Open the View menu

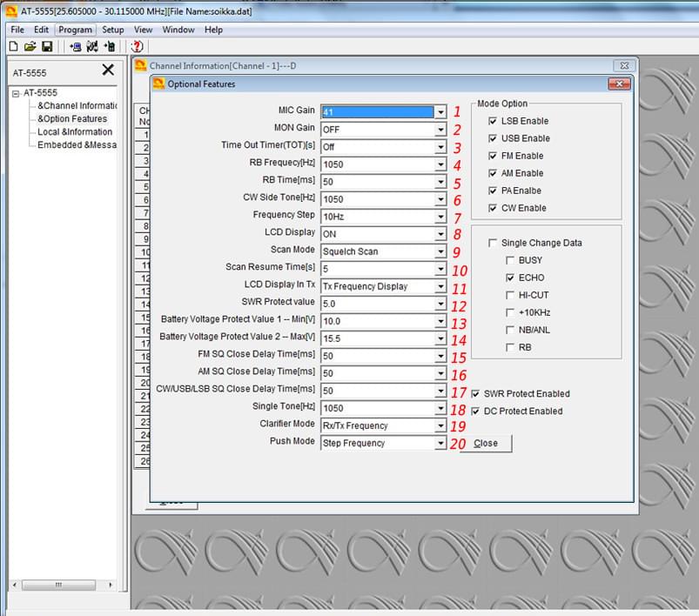pos(143,30)
